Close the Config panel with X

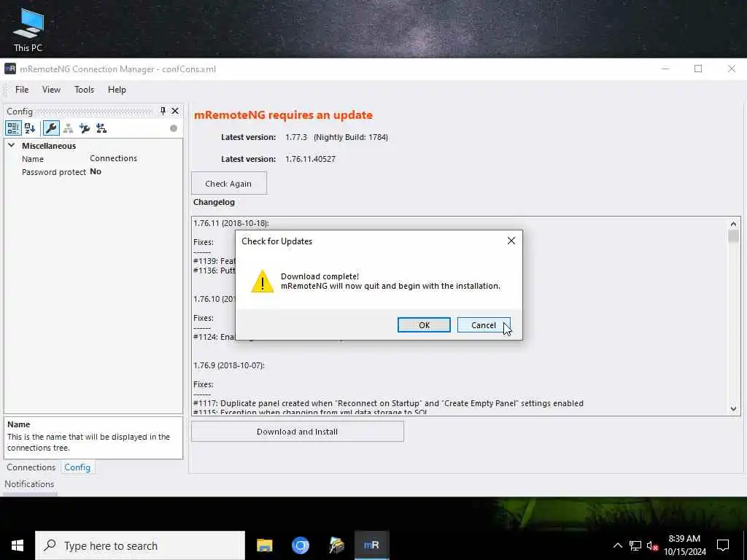175,111
